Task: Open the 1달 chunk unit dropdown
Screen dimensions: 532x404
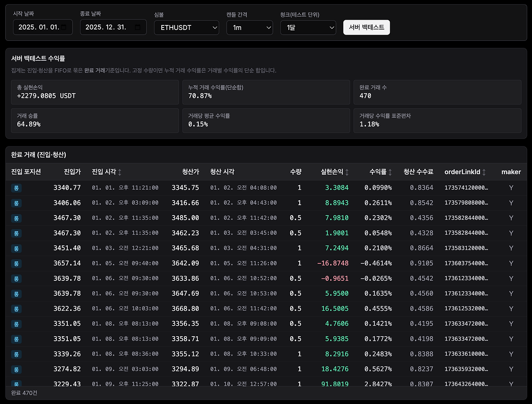Action: point(308,27)
